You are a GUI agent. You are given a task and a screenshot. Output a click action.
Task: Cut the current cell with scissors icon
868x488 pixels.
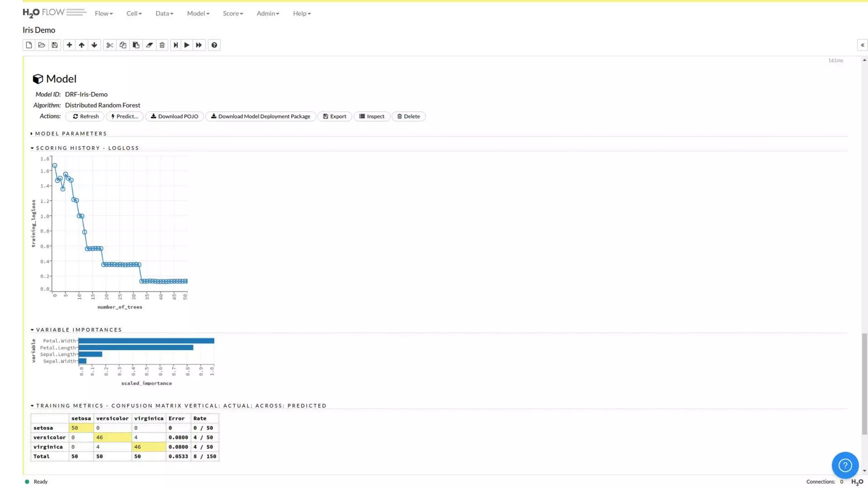point(110,45)
